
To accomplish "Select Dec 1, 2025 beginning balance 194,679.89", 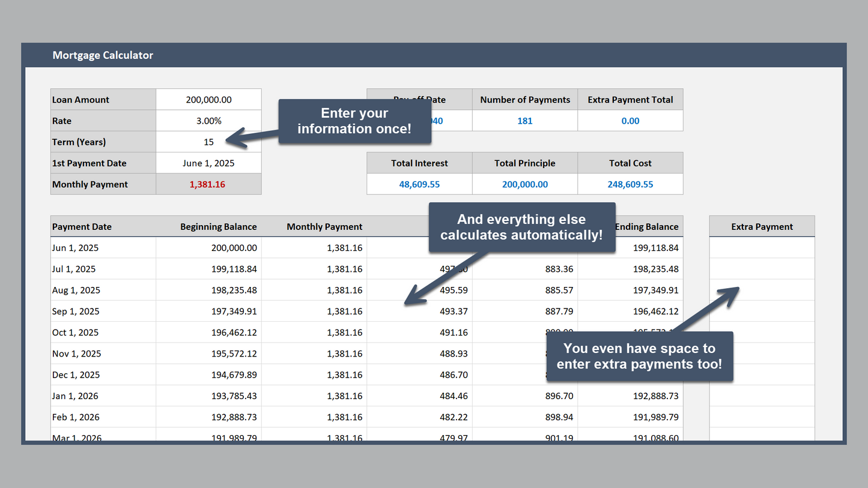I will [x=208, y=375].
